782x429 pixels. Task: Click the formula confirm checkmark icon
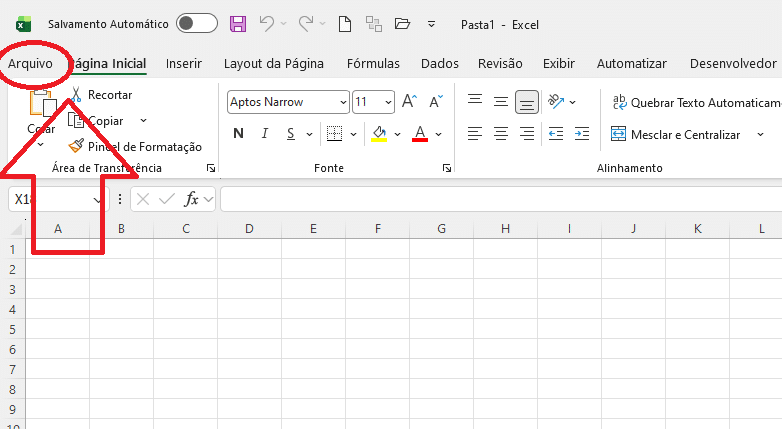click(166, 200)
